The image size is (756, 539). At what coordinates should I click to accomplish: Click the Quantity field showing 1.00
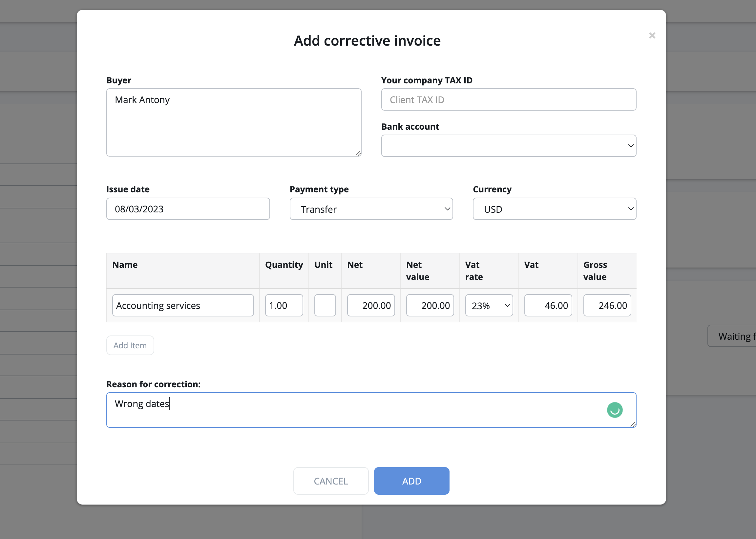(283, 305)
